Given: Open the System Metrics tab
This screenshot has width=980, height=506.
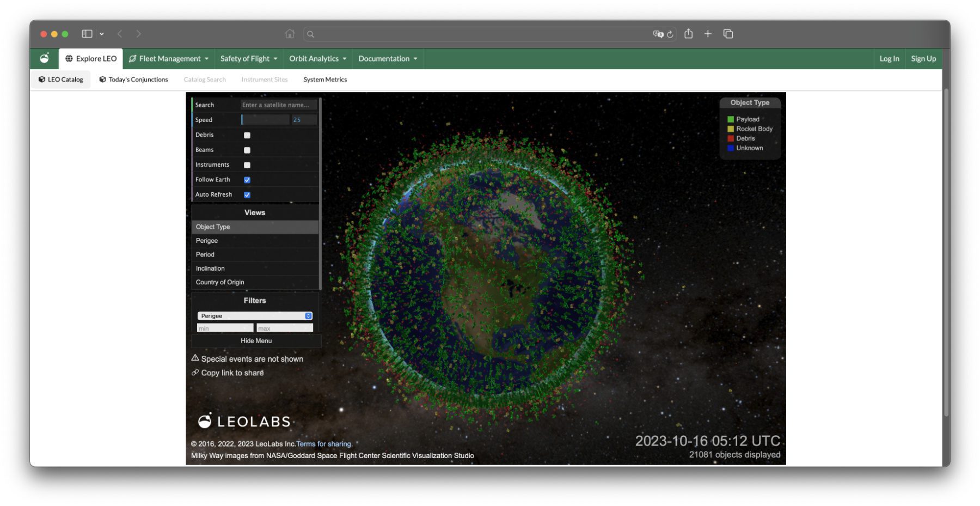Looking at the screenshot, I should click(x=325, y=80).
